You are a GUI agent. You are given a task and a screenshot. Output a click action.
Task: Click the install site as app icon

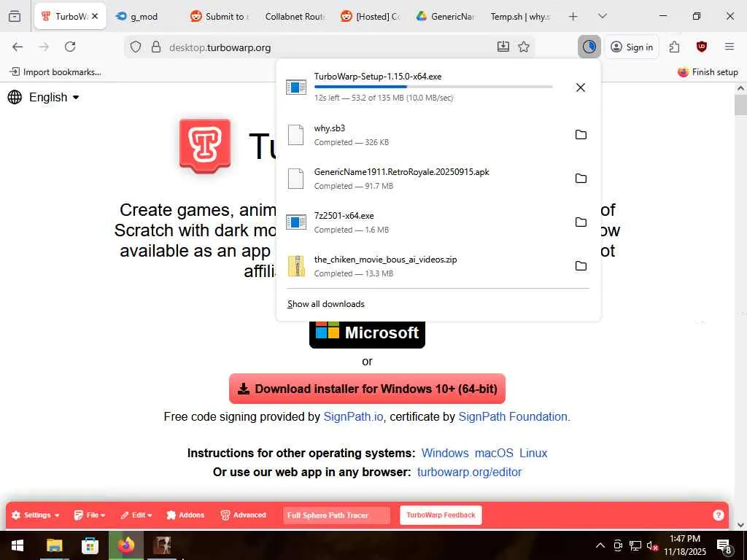tap(503, 47)
